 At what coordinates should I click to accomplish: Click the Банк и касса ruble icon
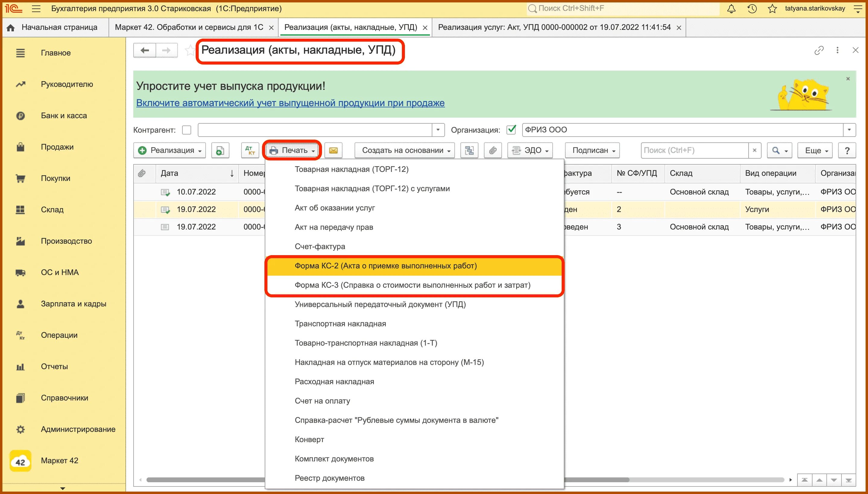tap(21, 116)
